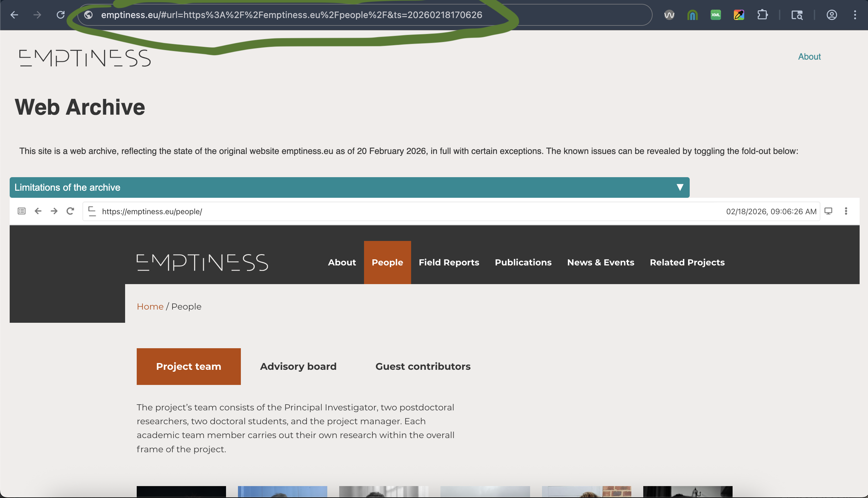
Task: Switch to the Guest contributors tab
Action: pos(423,366)
